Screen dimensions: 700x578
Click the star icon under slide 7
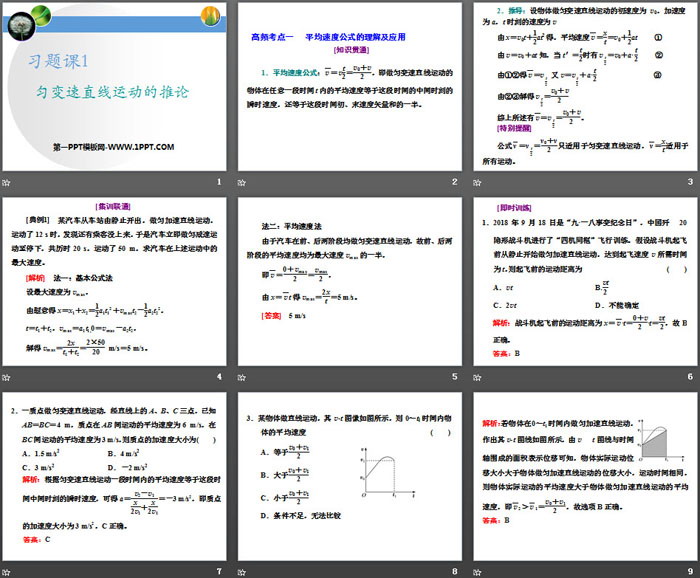coord(6,572)
